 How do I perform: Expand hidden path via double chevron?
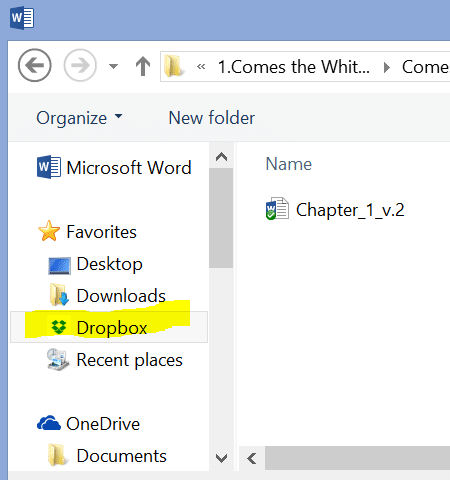(201, 67)
